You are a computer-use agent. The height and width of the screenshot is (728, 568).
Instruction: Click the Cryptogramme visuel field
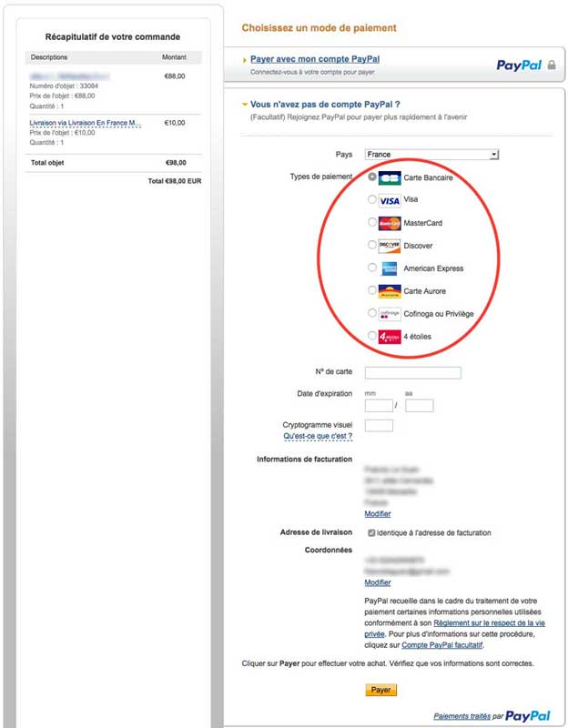click(x=379, y=425)
